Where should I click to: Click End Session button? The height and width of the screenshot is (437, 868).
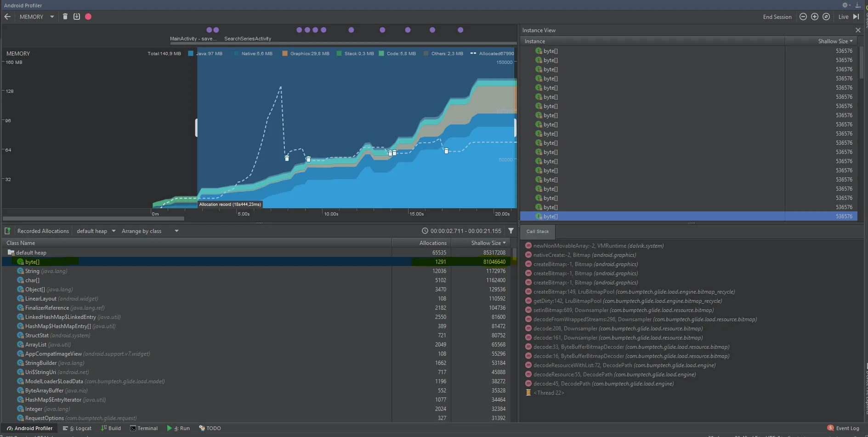click(x=777, y=17)
